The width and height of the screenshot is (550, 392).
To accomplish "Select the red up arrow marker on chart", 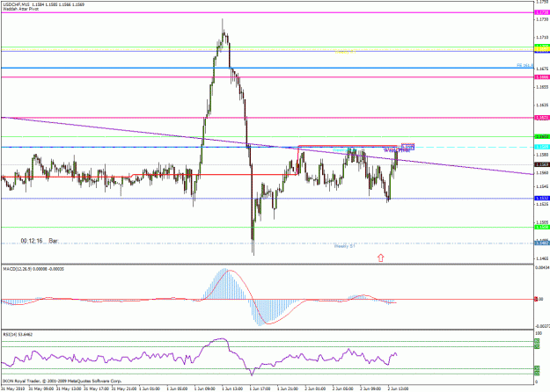I will 380,258.
